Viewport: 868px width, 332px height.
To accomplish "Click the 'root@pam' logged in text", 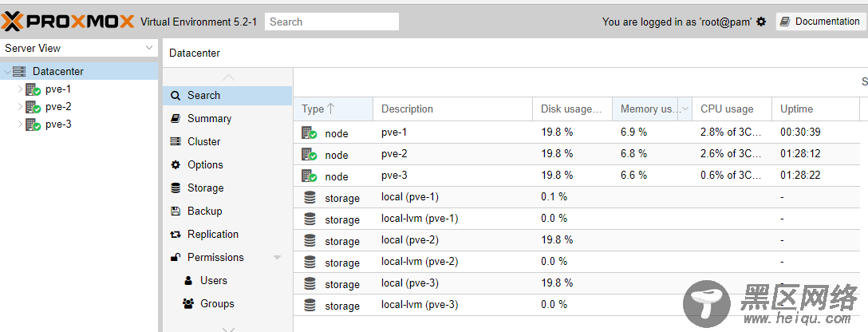I will pyautogui.click(x=726, y=22).
